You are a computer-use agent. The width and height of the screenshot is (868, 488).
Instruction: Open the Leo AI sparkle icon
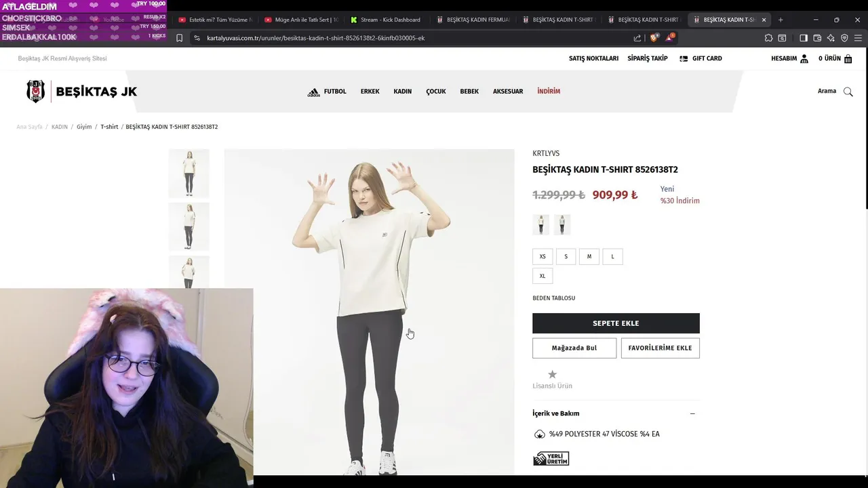(x=831, y=38)
